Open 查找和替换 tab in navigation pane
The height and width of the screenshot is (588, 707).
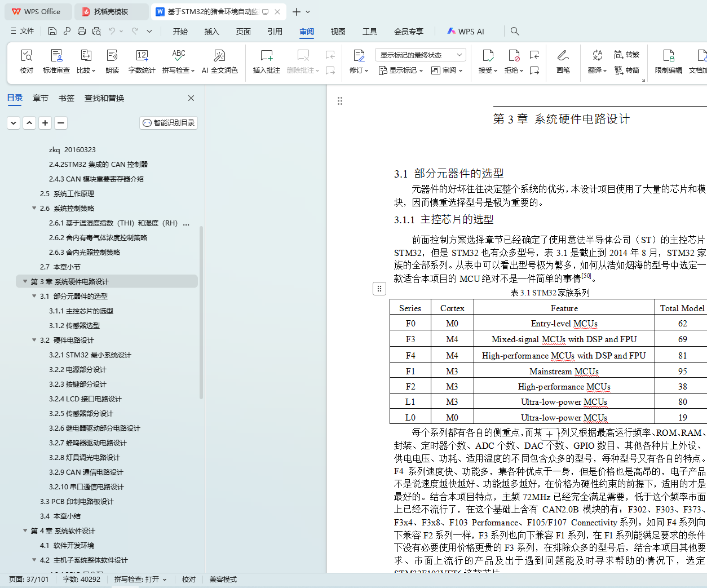click(x=104, y=98)
